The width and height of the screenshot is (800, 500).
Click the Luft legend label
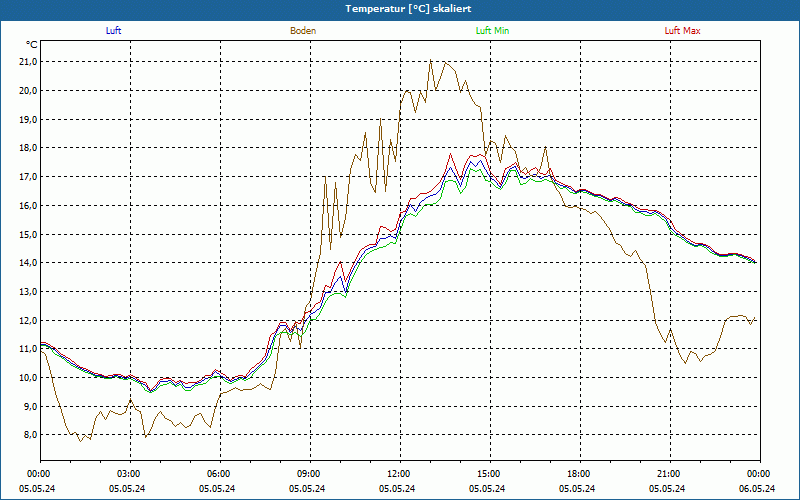(113, 31)
